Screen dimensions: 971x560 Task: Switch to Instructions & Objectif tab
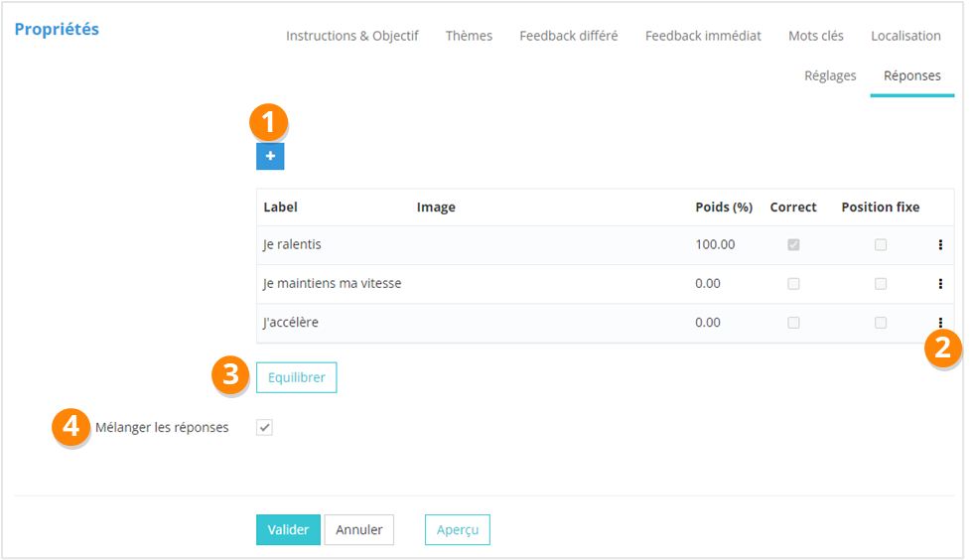[352, 36]
